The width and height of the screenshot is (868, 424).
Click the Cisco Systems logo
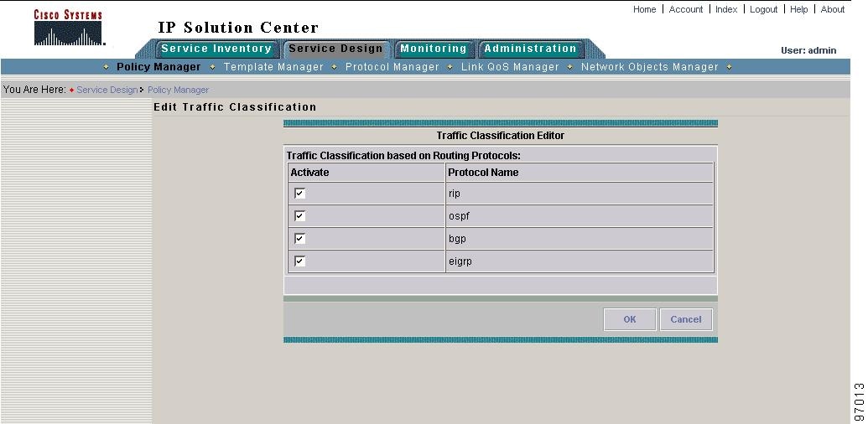coord(68,28)
